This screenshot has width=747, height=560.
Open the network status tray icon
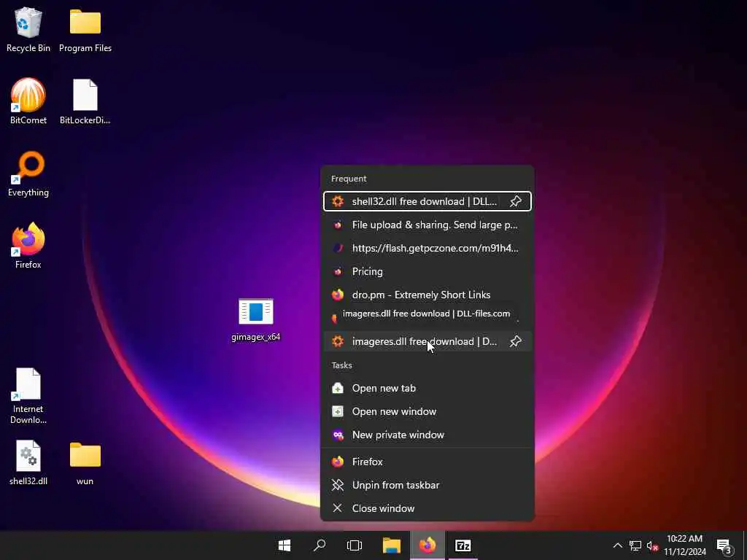click(635, 545)
